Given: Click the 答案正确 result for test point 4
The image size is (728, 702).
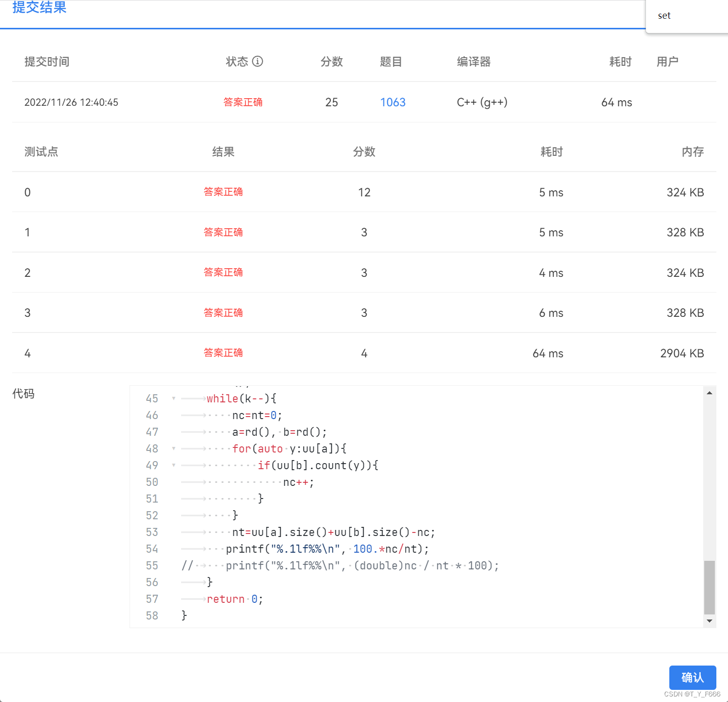Looking at the screenshot, I should pos(223,353).
